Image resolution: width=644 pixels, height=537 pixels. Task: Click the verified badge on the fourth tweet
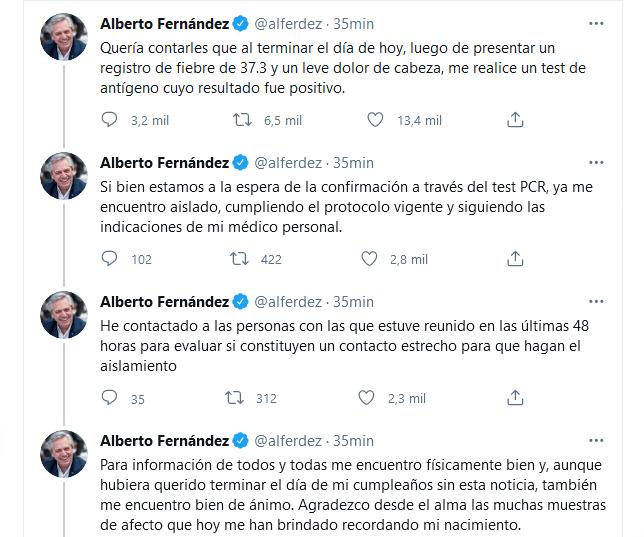point(241,440)
